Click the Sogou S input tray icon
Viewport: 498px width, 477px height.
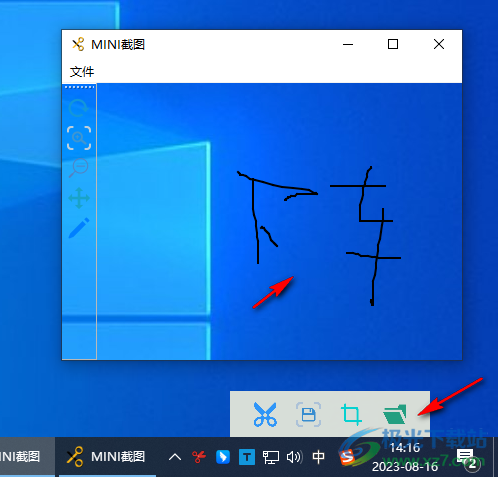[347, 457]
